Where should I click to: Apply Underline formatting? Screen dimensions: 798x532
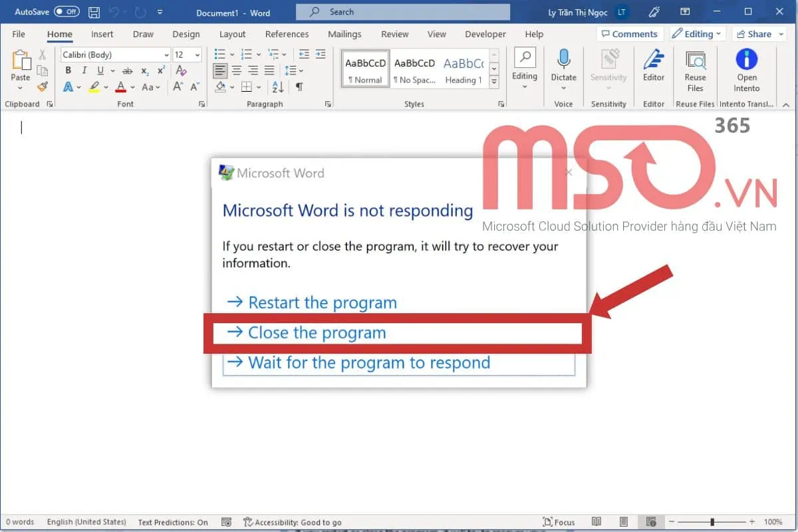tap(100, 70)
